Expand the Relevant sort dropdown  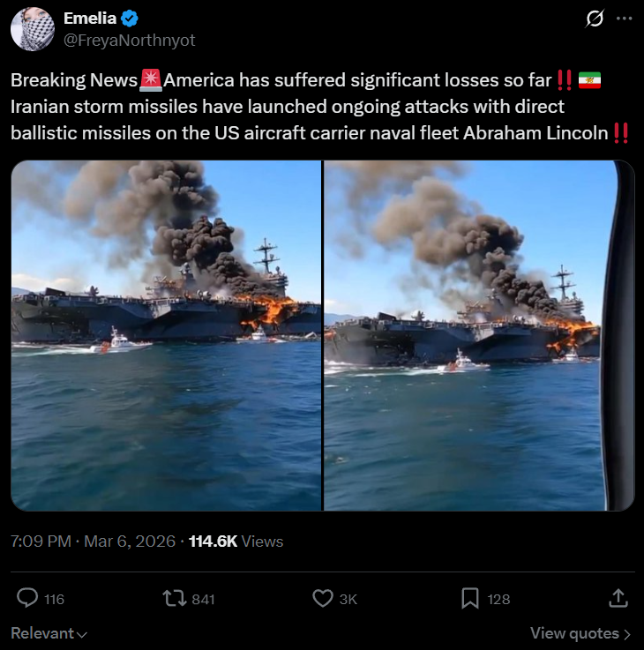[49, 633]
